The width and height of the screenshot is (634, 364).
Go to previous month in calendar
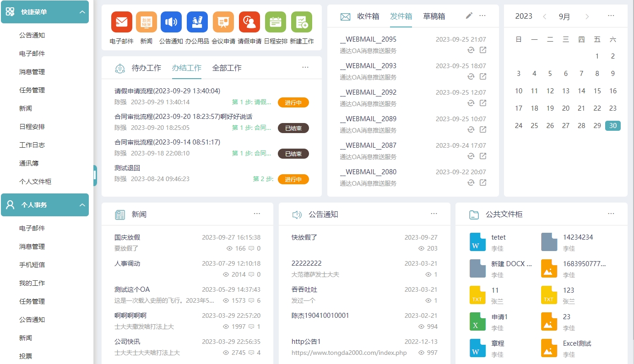click(545, 16)
